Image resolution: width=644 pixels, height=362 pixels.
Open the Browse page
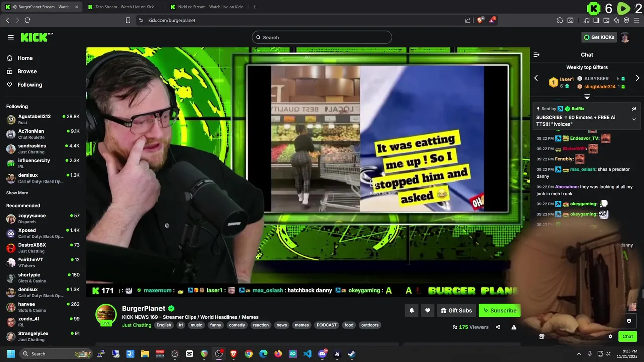pyautogui.click(x=27, y=71)
